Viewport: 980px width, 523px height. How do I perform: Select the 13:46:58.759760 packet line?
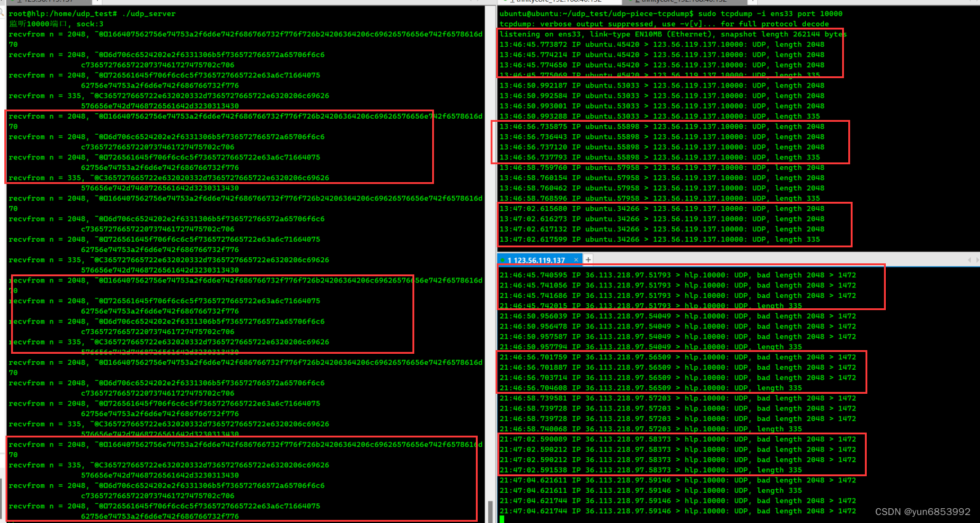tap(662, 167)
